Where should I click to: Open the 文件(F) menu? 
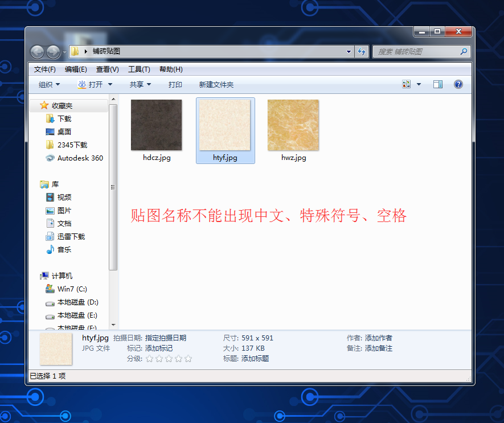pos(44,69)
